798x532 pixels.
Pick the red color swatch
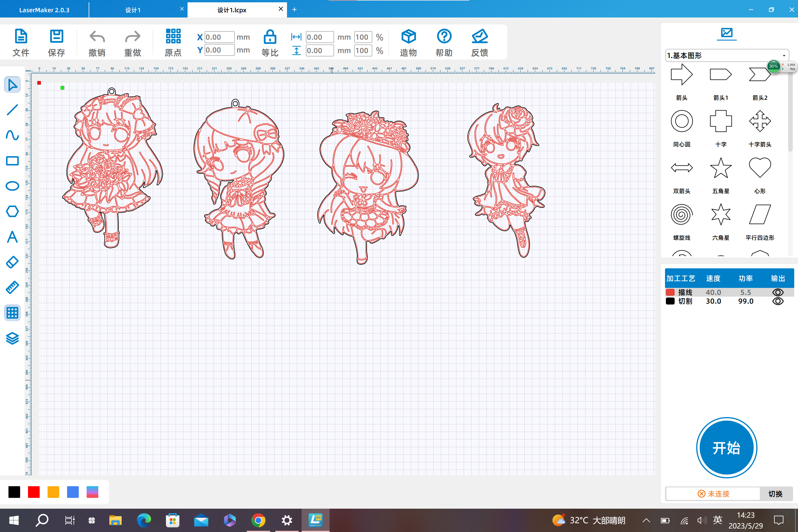tap(34, 492)
